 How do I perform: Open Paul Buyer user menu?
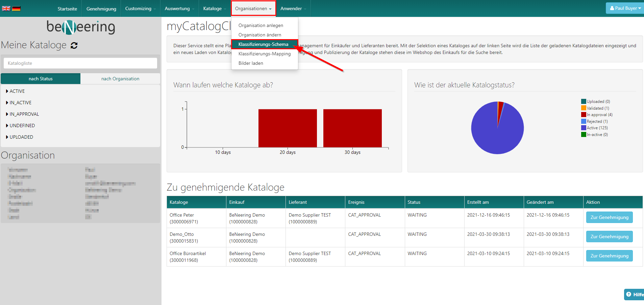(x=625, y=8)
